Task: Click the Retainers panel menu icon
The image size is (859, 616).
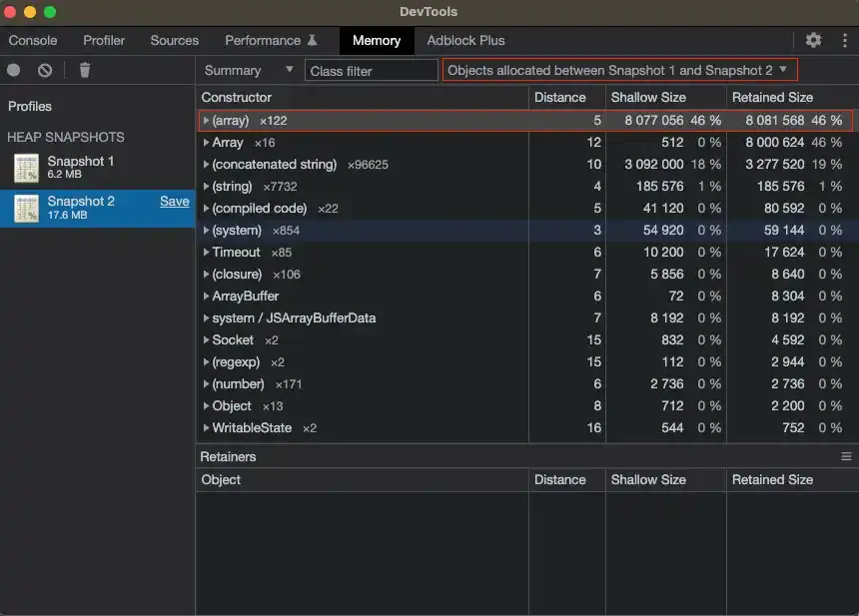Action: 846,456
